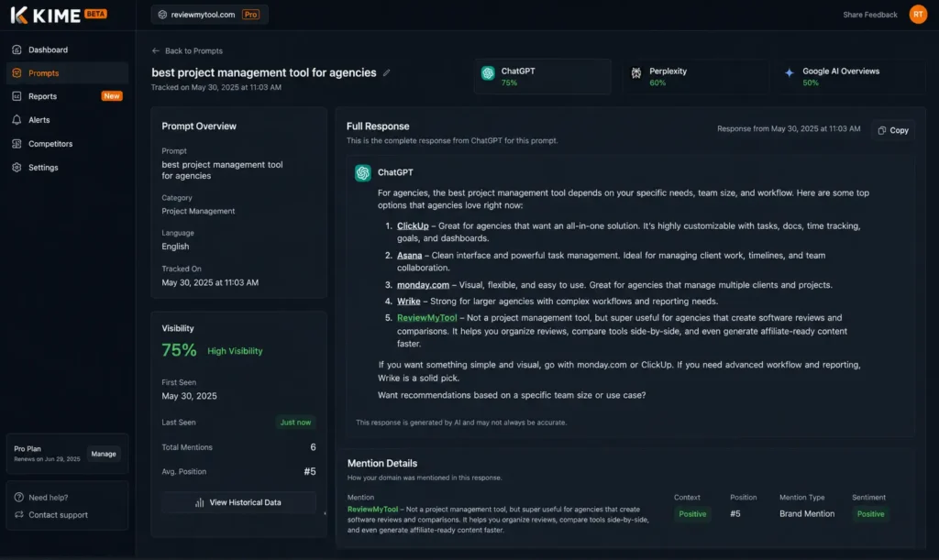The image size is (939, 560).
Task: Open Competitors section
Action: (67, 144)
